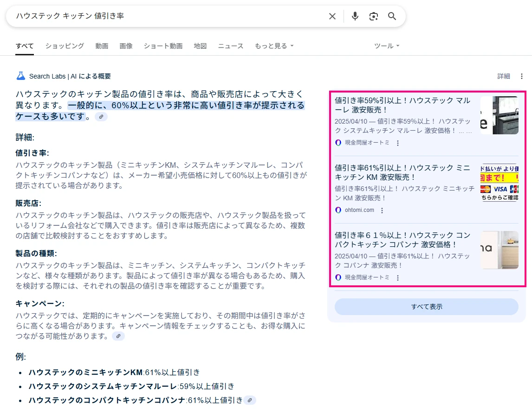
Task: Click キャンペーン: section heading
Action: pos(40,303)
